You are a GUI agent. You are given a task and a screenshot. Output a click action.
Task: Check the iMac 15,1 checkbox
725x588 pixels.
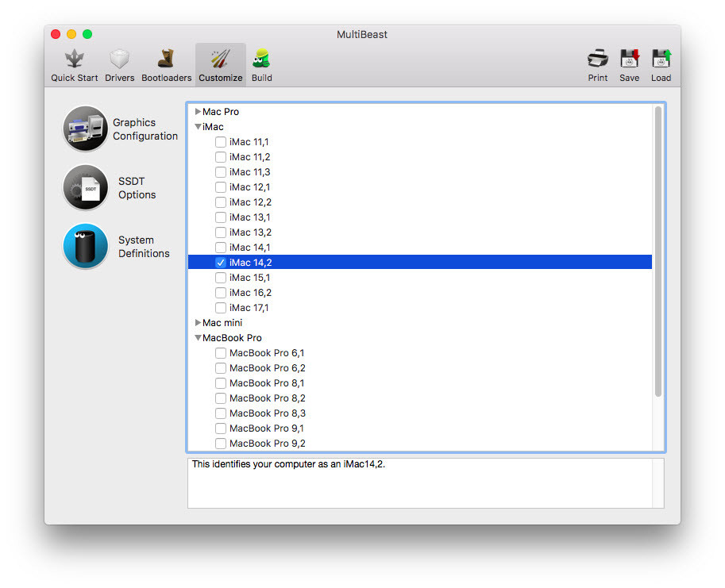tap(221, 278)
